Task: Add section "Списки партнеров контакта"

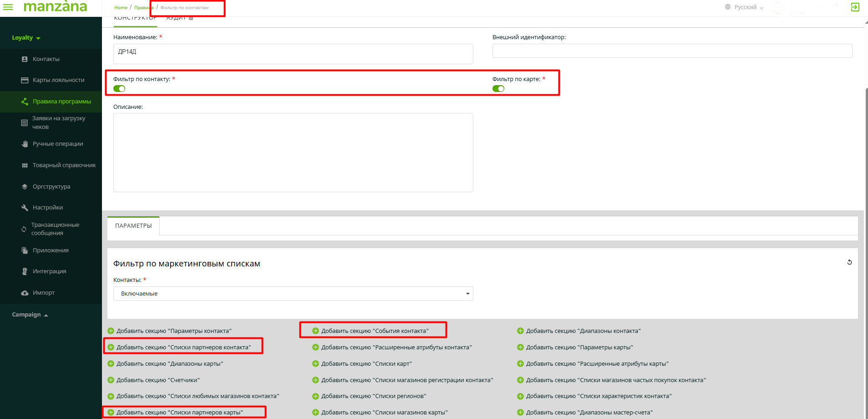Action: [x=183, y=347]
